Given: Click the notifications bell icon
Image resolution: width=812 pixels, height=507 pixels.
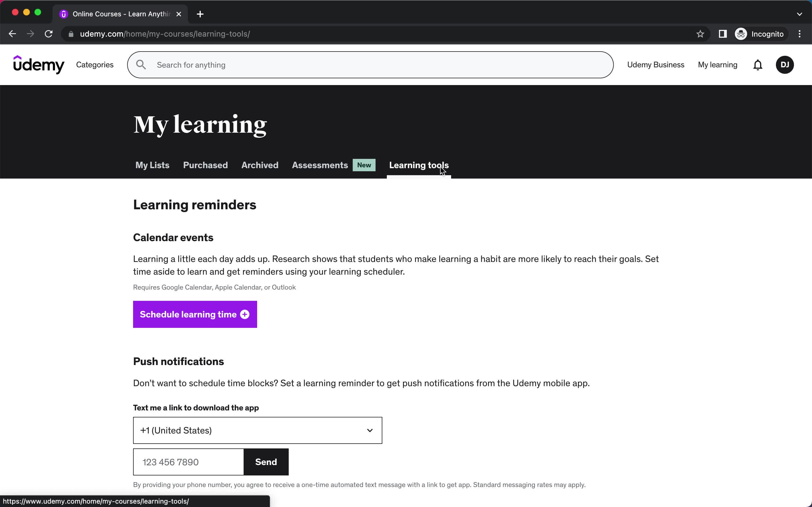Looking at the screenshot, I should pos(758,65).
